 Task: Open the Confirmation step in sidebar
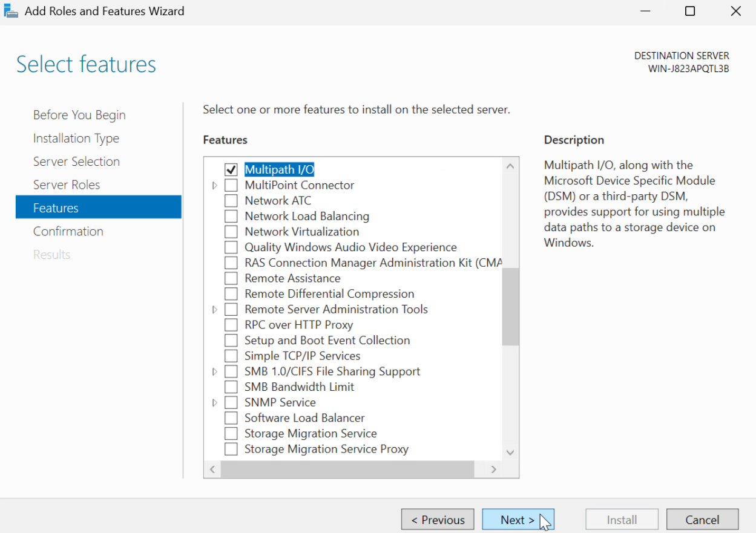click(68, 232)
